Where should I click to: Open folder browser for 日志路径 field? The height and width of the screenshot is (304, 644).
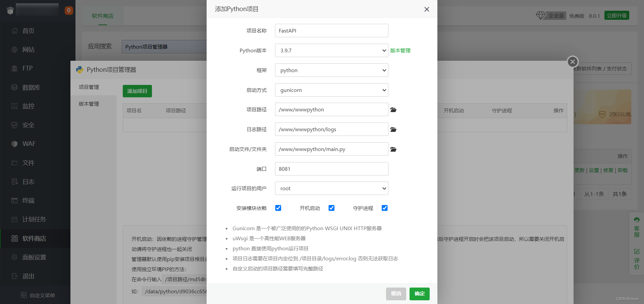coord(393,130)
